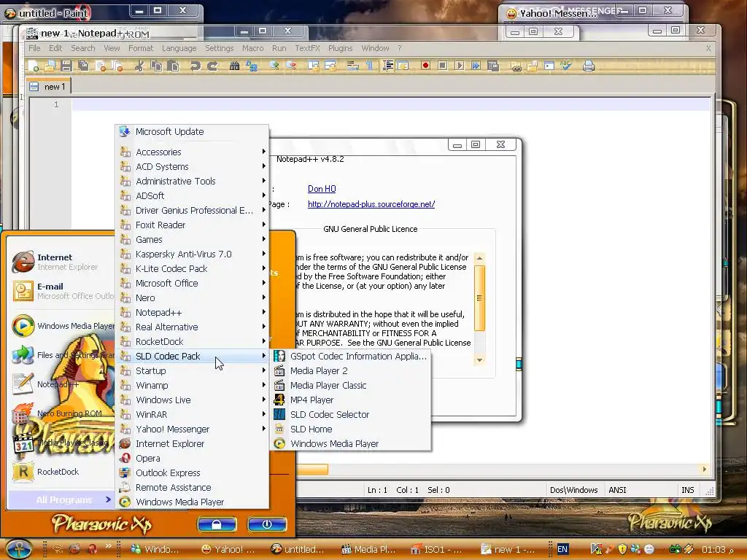Viewport: 747px width, 560px height.
Task: Click the Zoom In toolbar icon
Action: (x=274, y=66)
